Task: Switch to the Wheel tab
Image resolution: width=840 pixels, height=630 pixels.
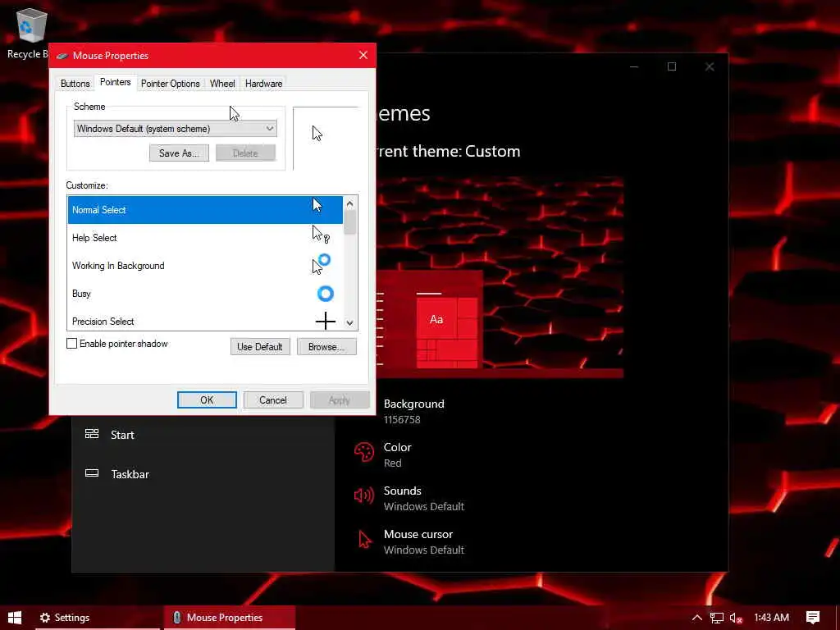Action: click(x=222, y=84)
